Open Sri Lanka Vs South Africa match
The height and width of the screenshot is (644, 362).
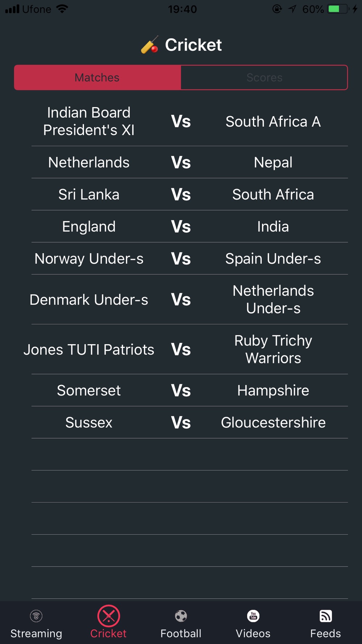click(181, 195)
